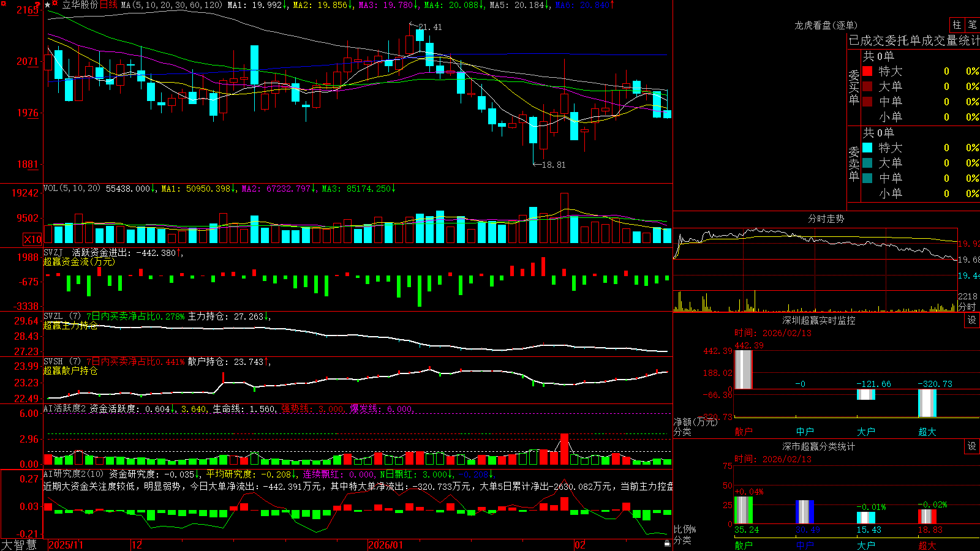Click the 分时 label beside intraday volume

tap(967, 306)
